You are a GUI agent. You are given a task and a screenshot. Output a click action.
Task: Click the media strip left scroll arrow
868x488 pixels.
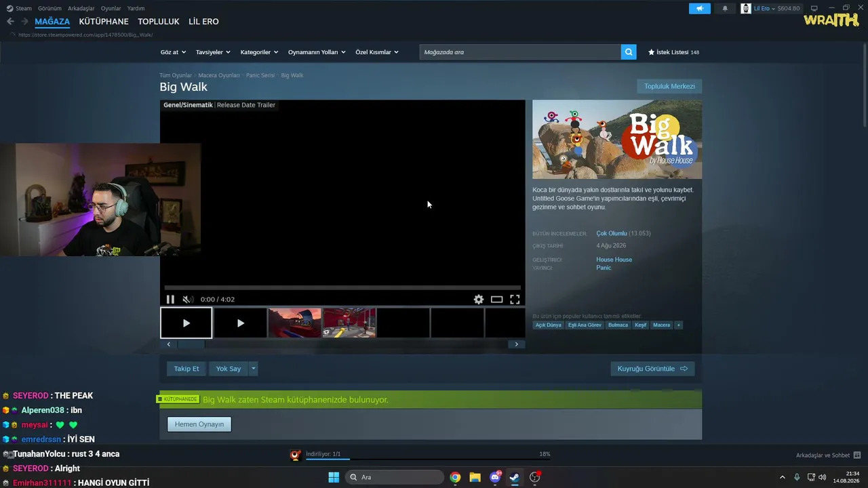(169, 344)
